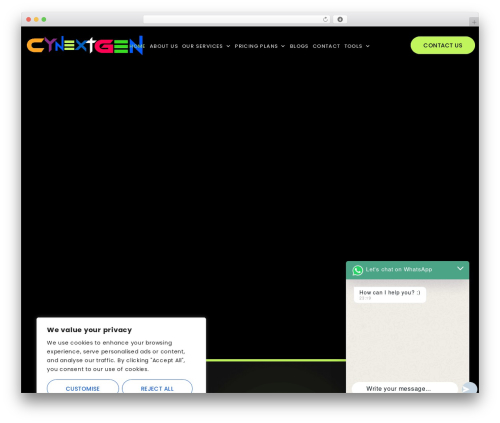500x423 pixels.
Task: Collapse the WhatsApp chat widget
Action: click(460, 268)
